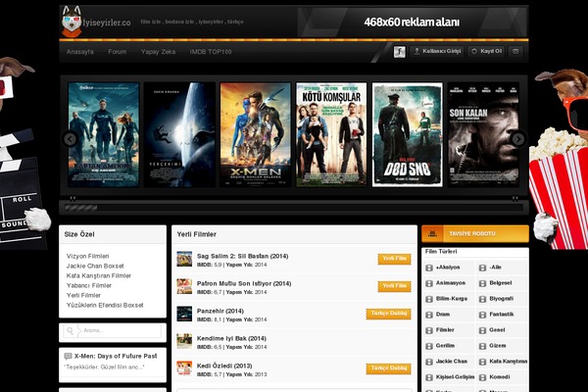Click the icon beside Bilim-Kurgu genre
The image size is (588, 392).
click(x=429, y=299)
